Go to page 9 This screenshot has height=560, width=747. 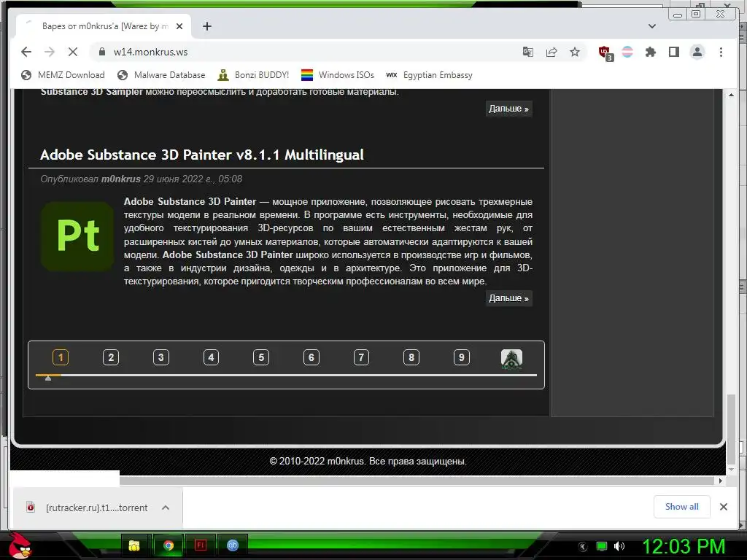(462, 357)
